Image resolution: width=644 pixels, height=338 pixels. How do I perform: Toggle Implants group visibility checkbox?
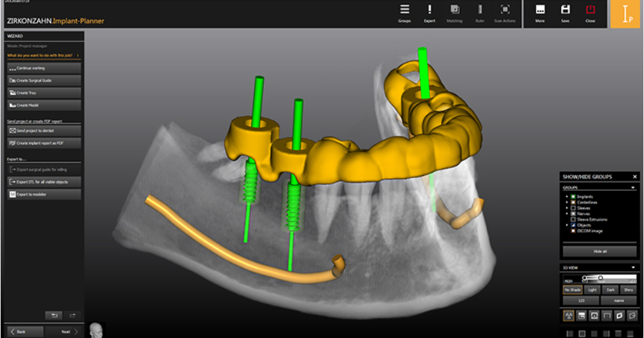coord(573,196)
